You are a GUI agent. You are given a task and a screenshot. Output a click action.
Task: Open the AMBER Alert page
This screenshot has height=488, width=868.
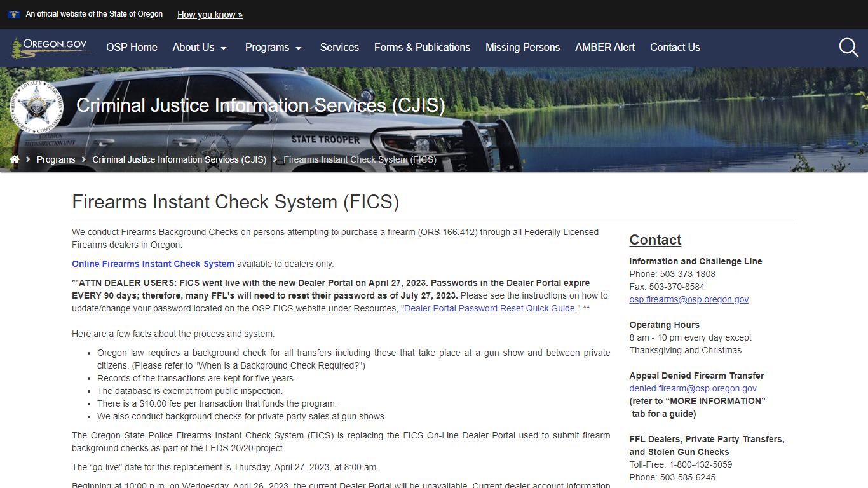click(605, 48)
